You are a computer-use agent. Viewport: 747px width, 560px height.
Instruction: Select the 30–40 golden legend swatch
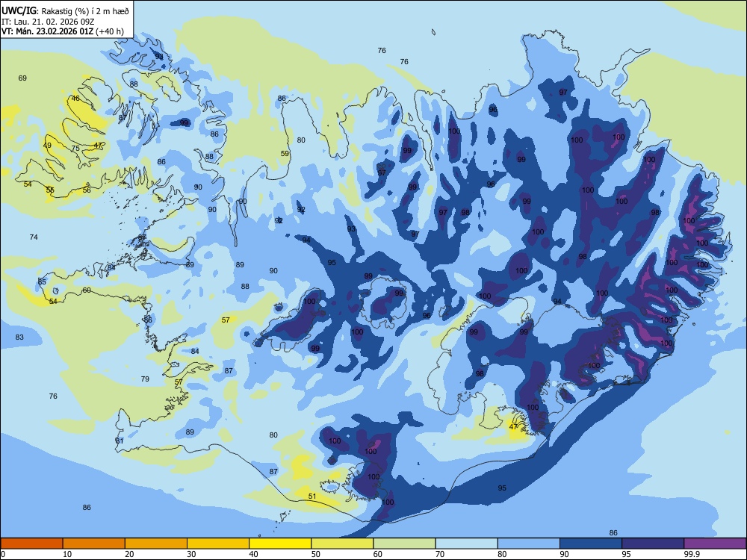click(x=217, y=544)
